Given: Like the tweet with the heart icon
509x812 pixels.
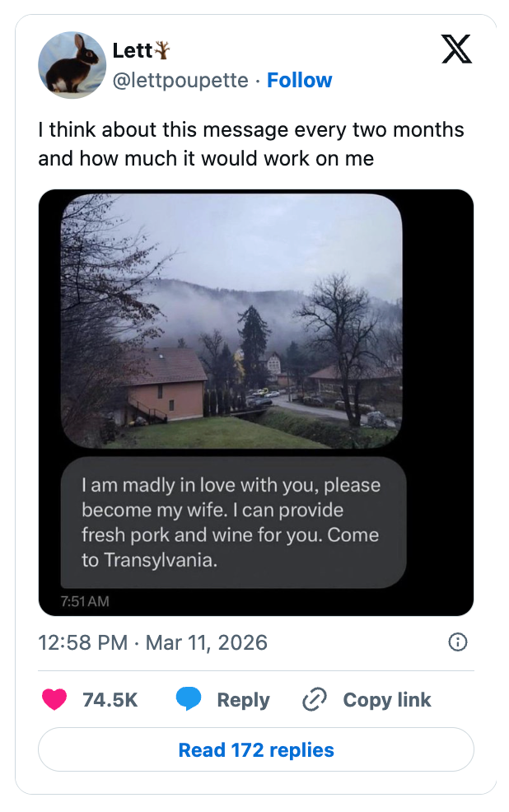Looking at the screenshot, I should (x=54, y=700).
